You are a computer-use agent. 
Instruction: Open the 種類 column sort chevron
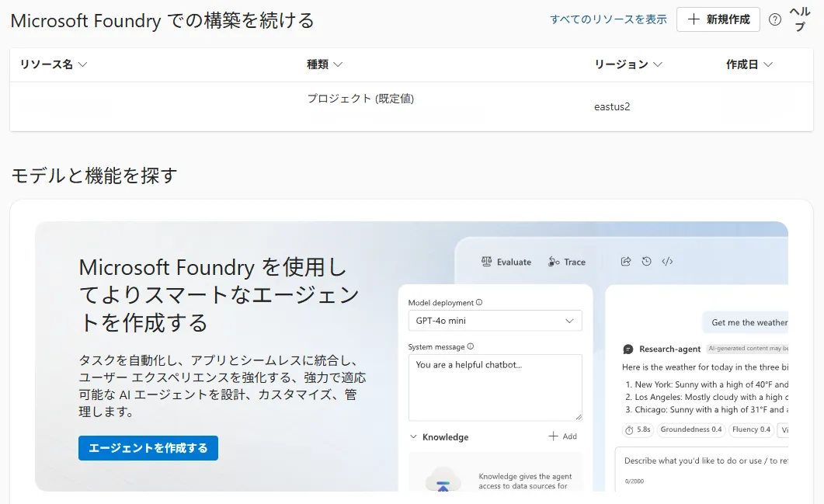pyautogui.click(x=338, y=64)
